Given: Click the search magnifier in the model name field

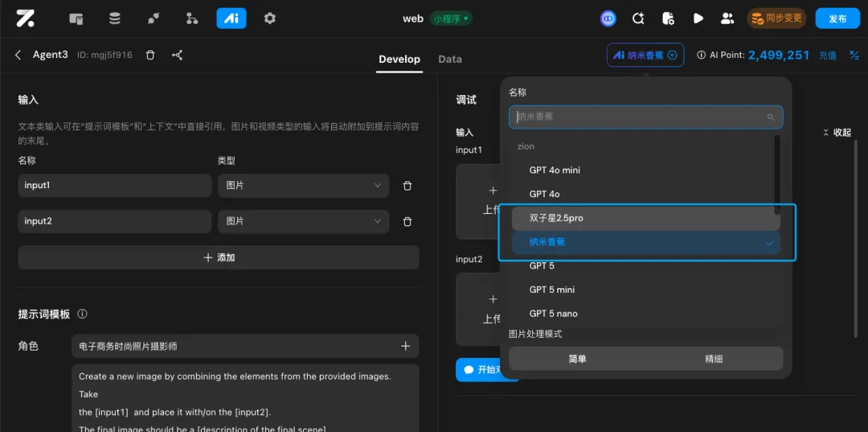Looking at the screenshot, I should point(770,117).
